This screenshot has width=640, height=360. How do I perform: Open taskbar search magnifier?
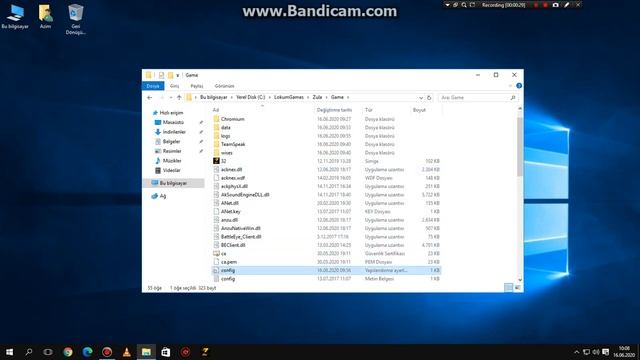(29, 352)
